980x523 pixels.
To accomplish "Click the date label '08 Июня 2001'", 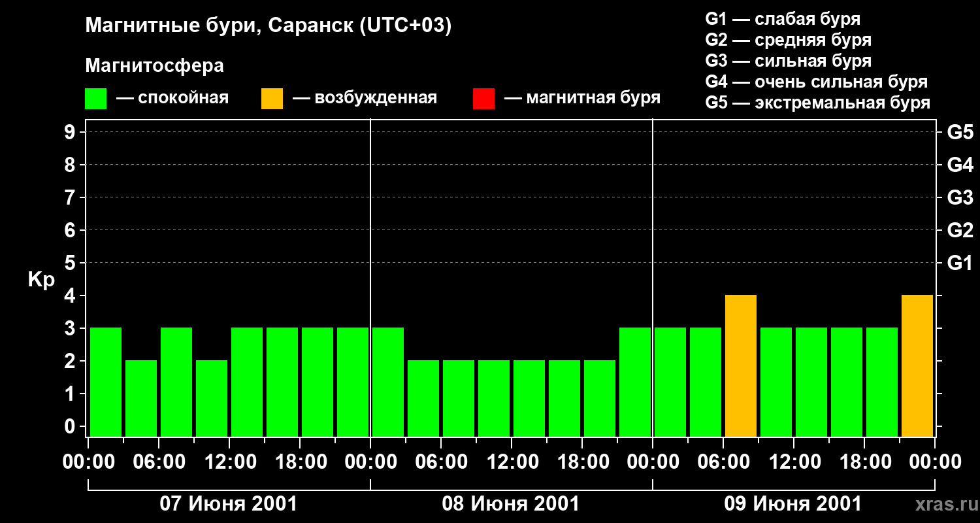I will pyautogui.click(x=511, y=504).
